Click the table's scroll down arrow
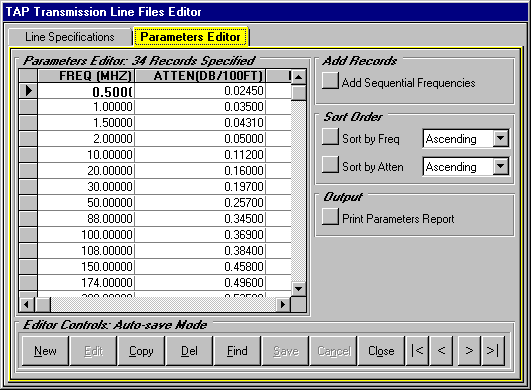The image size is (531, 390). pyautogui.click(x=298, y=289)
